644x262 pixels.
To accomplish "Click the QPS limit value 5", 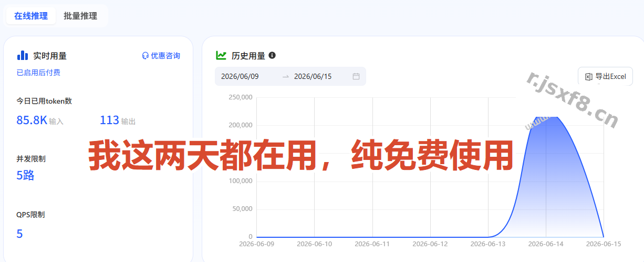I will [x=19, y=234].
